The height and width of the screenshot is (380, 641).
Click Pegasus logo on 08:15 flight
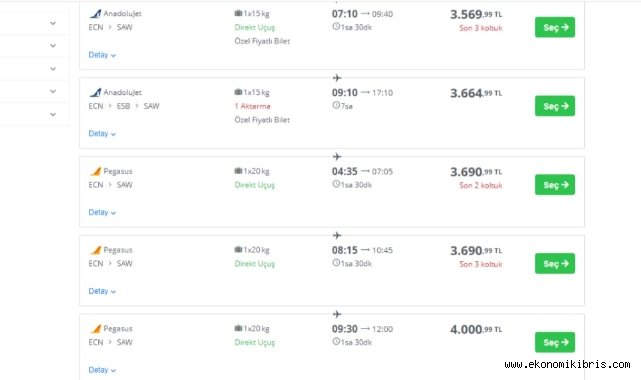tap(95, 250)
